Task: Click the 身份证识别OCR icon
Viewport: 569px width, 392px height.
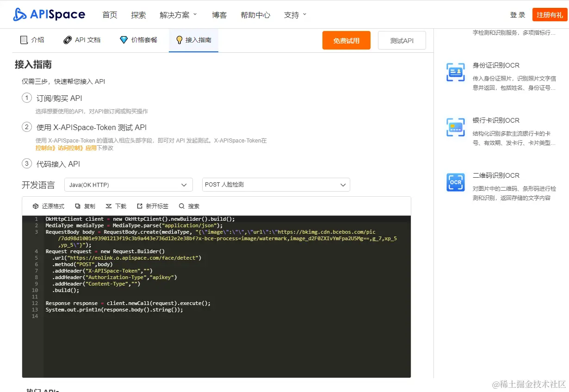Action: pyautogui.click(x=456, y=72)
